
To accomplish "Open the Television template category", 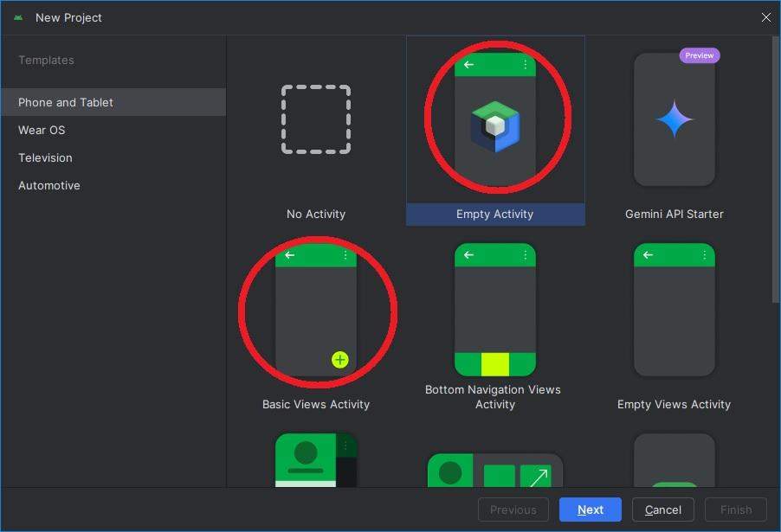I will coord(45,157).
